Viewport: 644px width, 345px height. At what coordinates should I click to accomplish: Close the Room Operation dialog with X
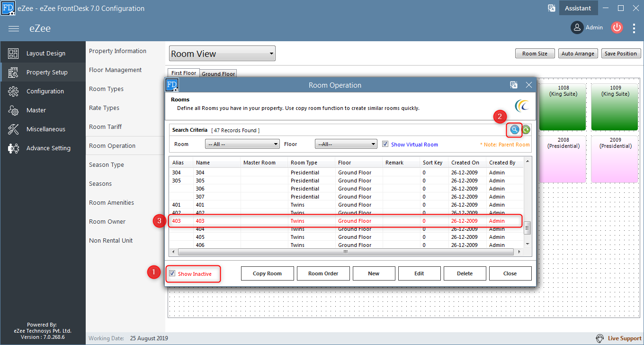tap(529, 85)
